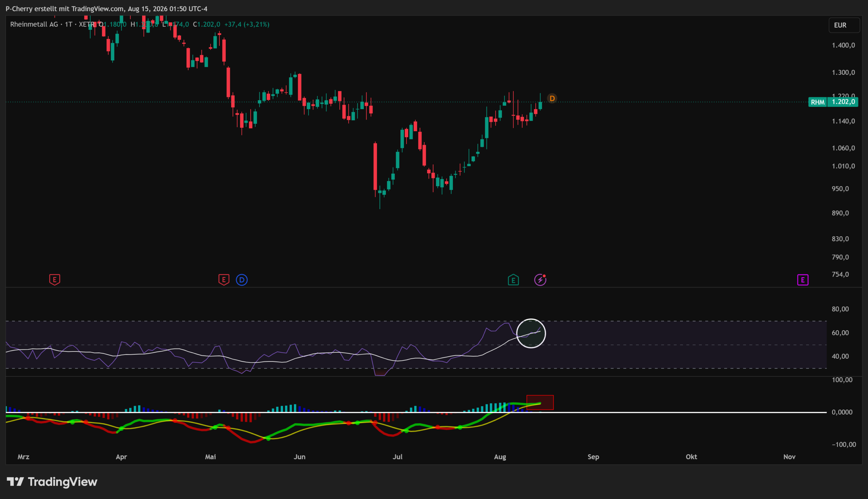Open the magenta upcoming earnings E marker
Viewport: 868px width, 499px height.
tap(803, 280)
